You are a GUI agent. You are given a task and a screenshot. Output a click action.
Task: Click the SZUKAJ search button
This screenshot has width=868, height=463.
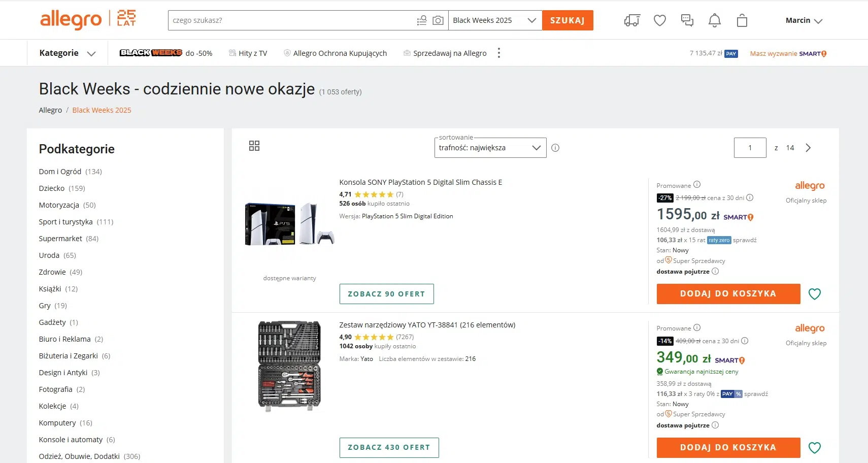pos(567,20)
